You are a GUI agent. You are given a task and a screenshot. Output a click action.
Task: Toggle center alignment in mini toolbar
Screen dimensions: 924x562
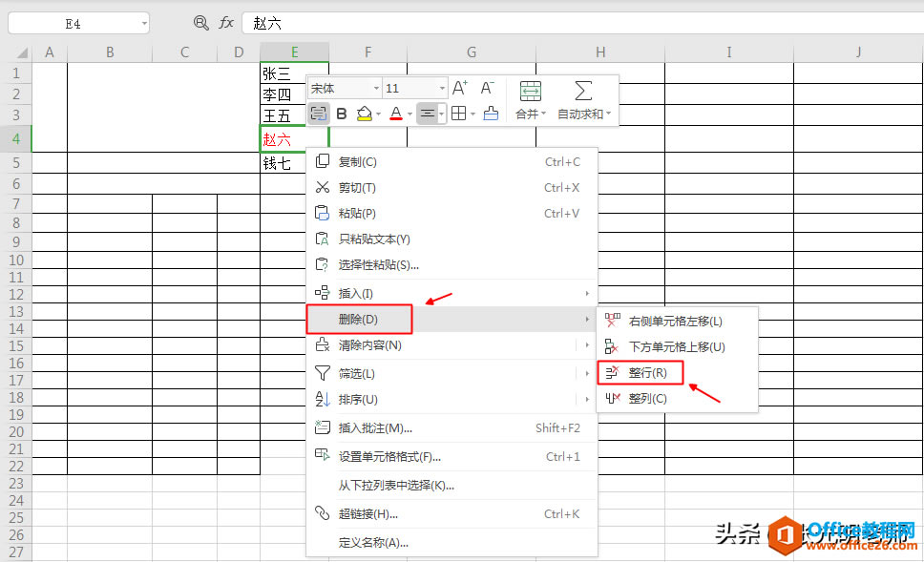point(428,114)
